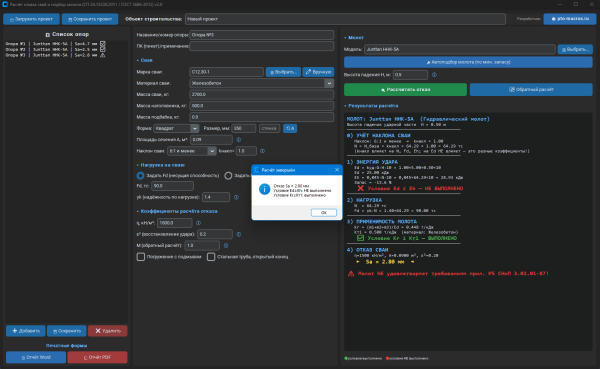Click info icon next to Высота падения H

[434, 75]
